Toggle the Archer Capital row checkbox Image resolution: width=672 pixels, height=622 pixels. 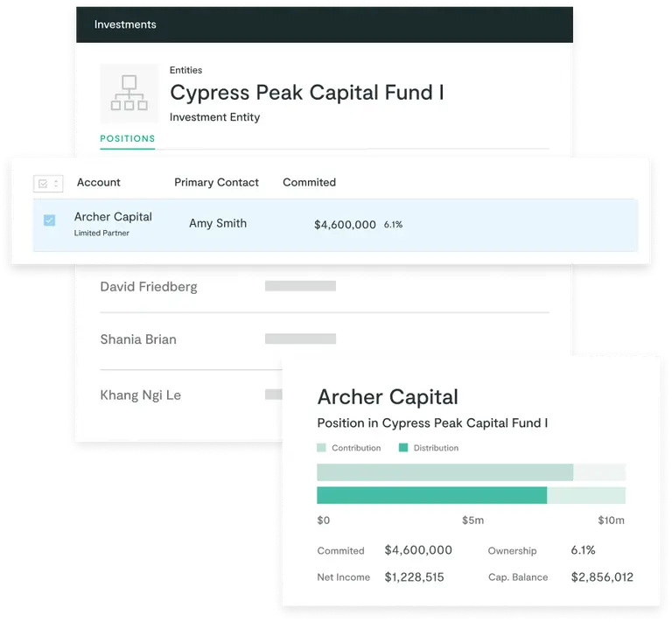pyautogui.click(x=49, y=220)
